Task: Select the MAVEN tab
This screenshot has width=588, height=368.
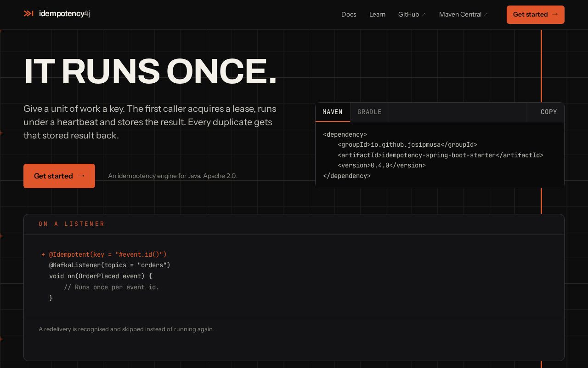Action: tap(333, 112)
